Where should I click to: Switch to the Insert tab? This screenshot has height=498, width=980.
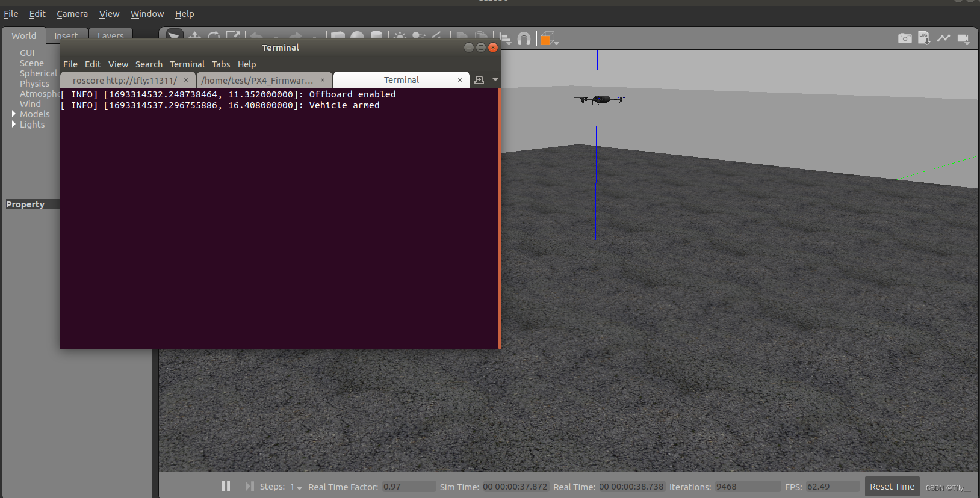coord(66,35)
